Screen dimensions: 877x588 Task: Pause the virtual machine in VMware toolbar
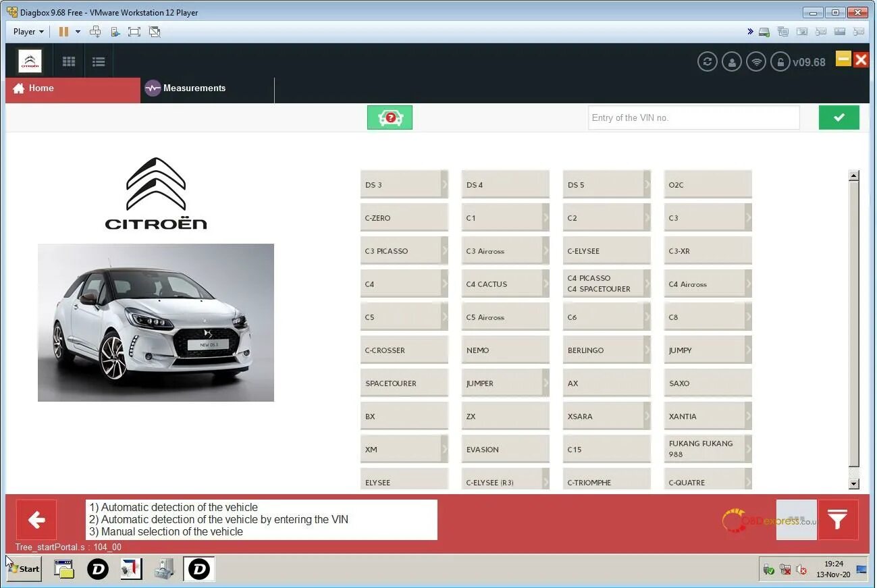pyautogui.click(x=63, y=32)
